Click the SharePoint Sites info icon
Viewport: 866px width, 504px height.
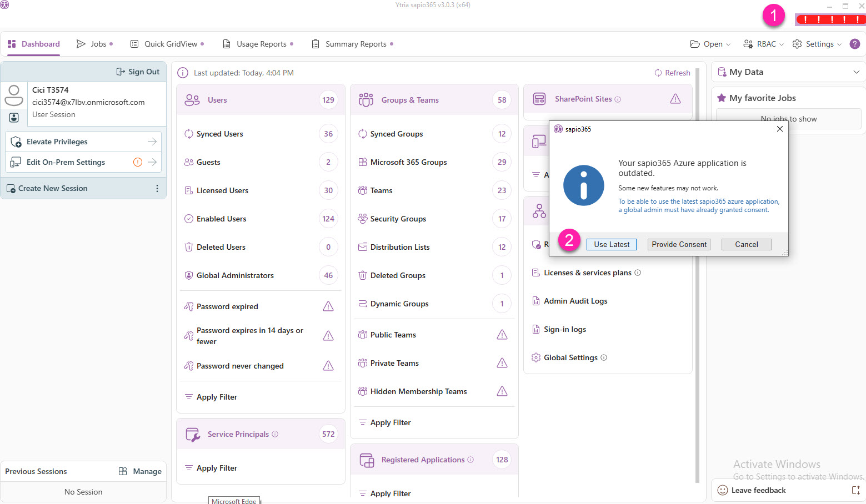(x=618, y=99)
